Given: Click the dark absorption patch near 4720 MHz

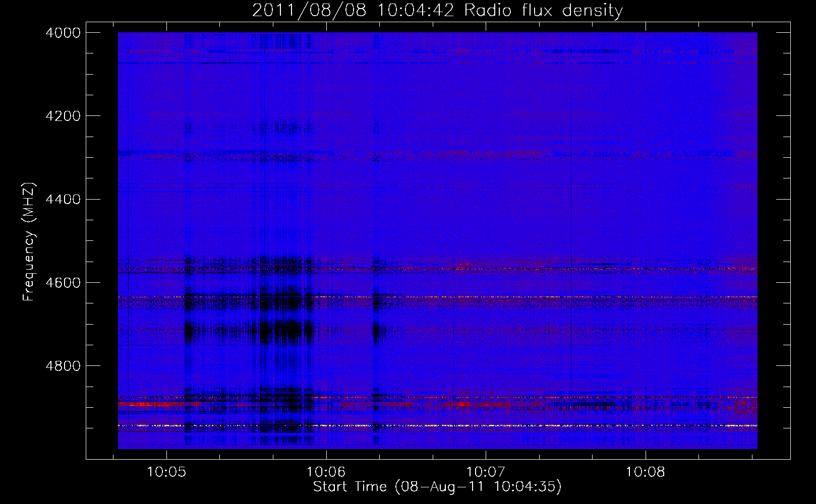Looking at the screenshot, I should click(x=287, y=332).
